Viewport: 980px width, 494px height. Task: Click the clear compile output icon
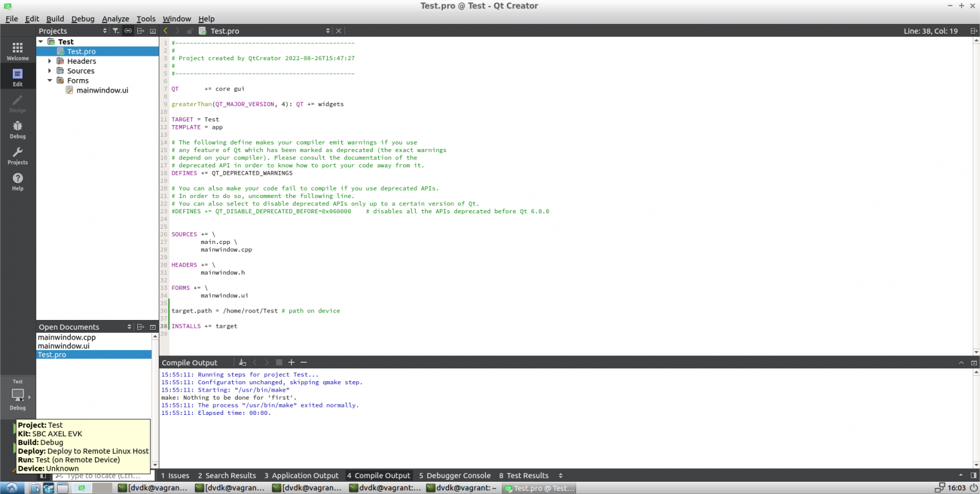[243, 363]
